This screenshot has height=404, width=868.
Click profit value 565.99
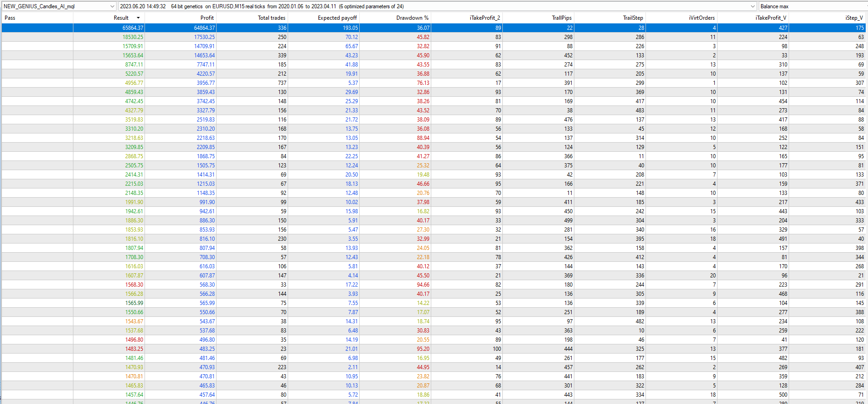pyautogui.click(x=207, y=303)
